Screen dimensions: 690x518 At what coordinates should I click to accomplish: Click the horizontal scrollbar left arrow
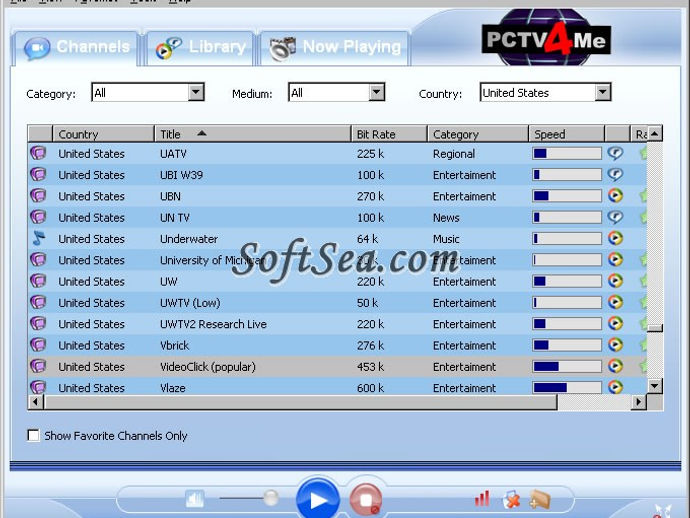(x=36, y=401)
